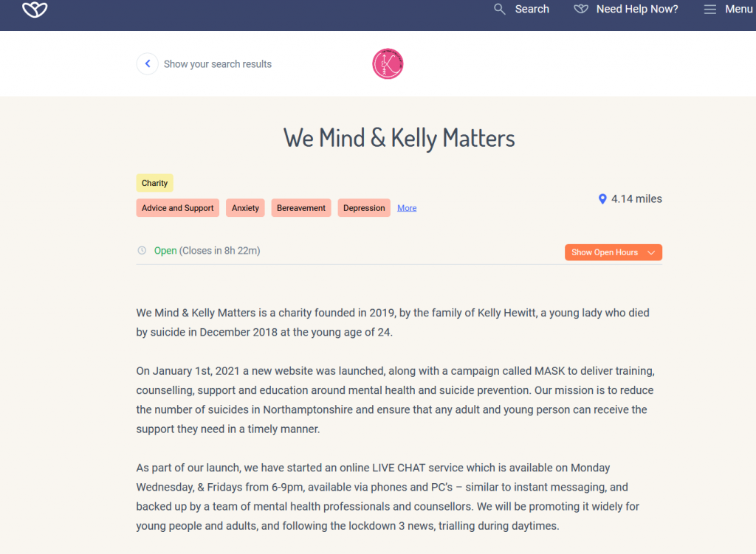Select the Anxiety tag

245,208
